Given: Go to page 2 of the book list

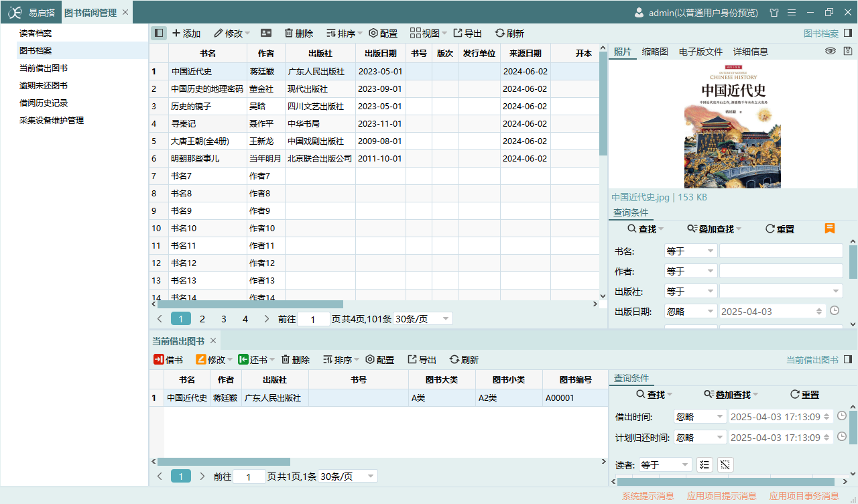Looking at the screenshot, I should click(x=202, y=319).
